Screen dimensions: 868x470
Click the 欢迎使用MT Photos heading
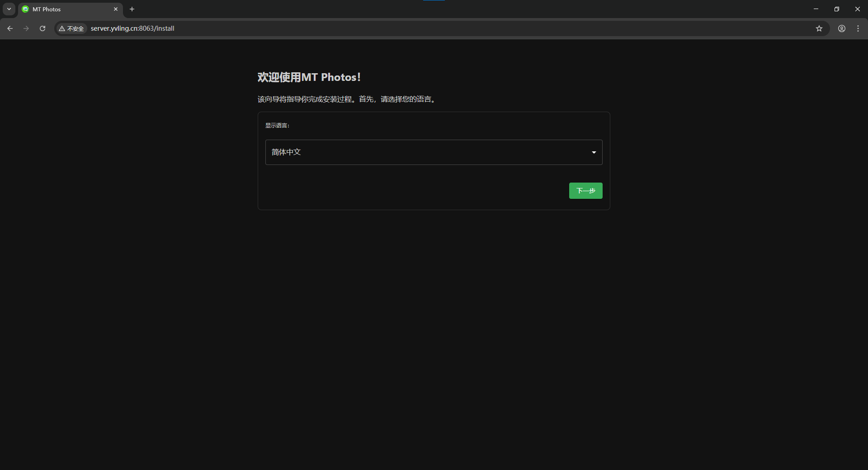(309, 77)
